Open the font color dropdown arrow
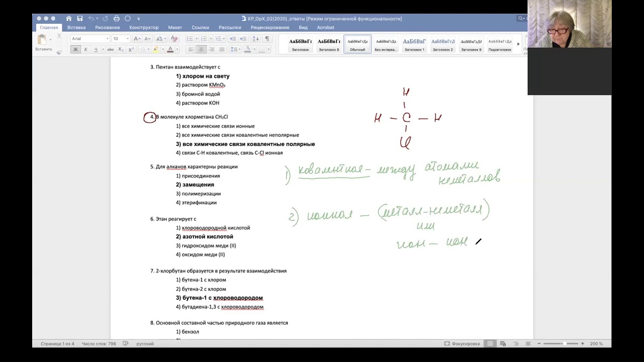Image resolution: width=644 pixels, height=362 pixels. click(x=177, y=49)
